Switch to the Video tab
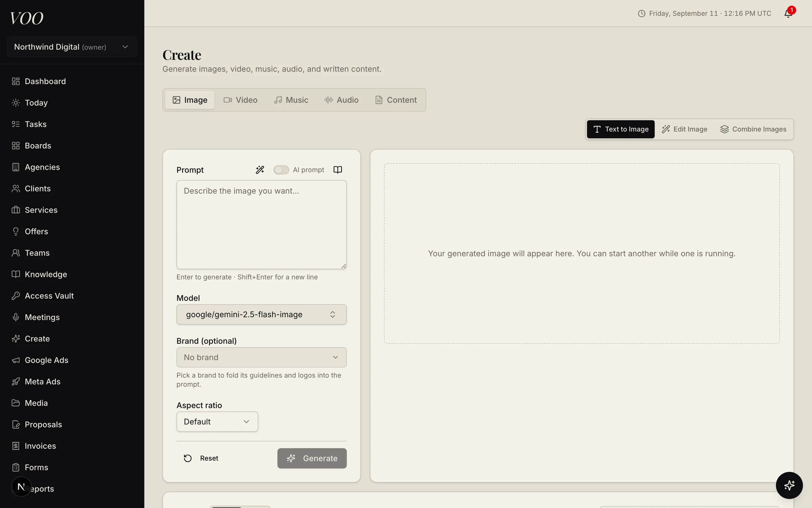The height and width of the screenshot is (508, 812). (241, 100)
